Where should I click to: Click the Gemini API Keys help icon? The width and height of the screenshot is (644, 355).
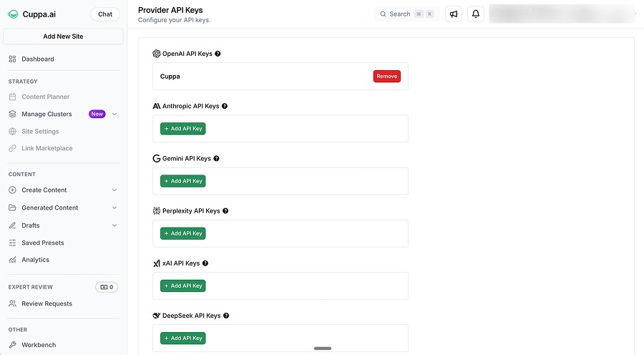coord(216,159)
